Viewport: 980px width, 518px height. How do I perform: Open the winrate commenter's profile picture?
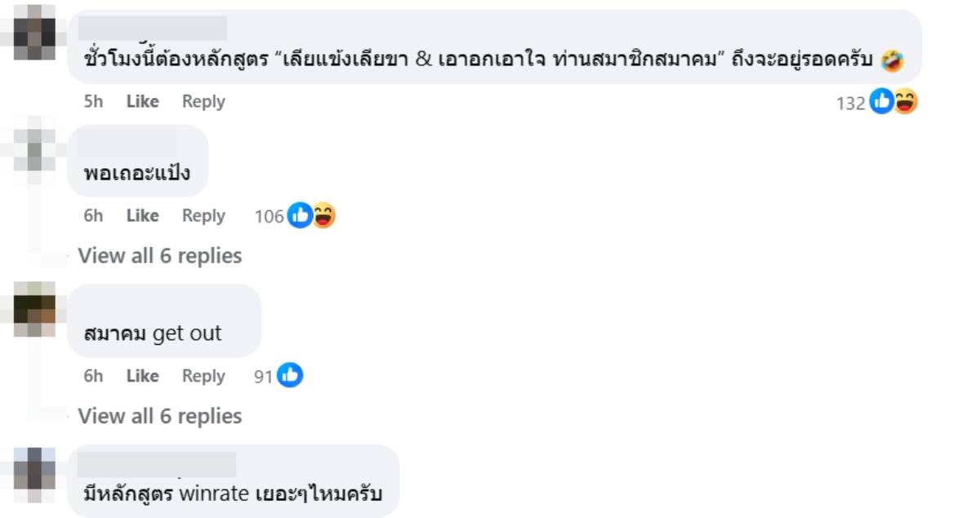35,472
